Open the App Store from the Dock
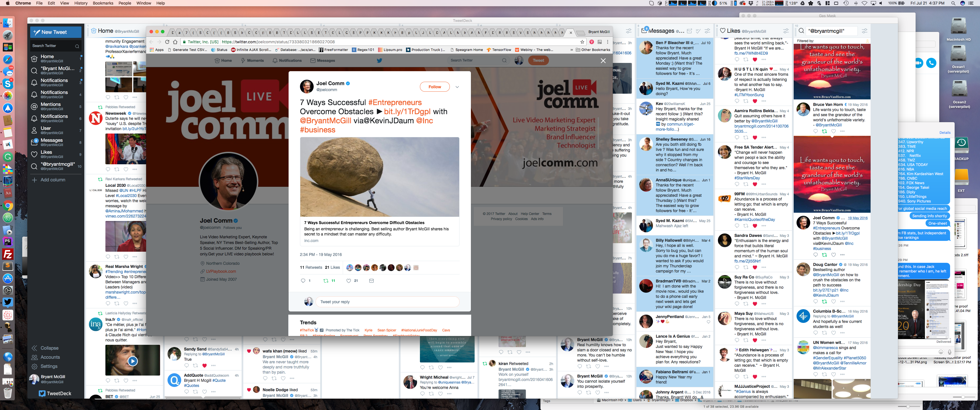Screen dimensions: 980x410 click(8, 278)
